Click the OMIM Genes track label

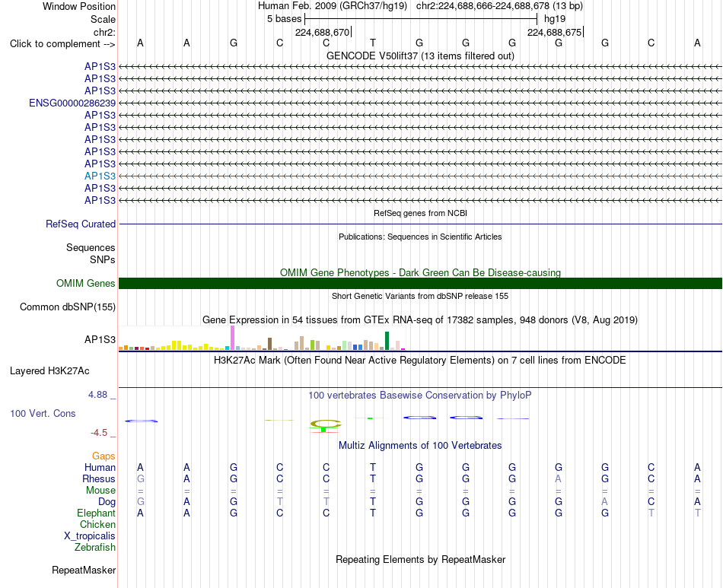pos(86,284)
